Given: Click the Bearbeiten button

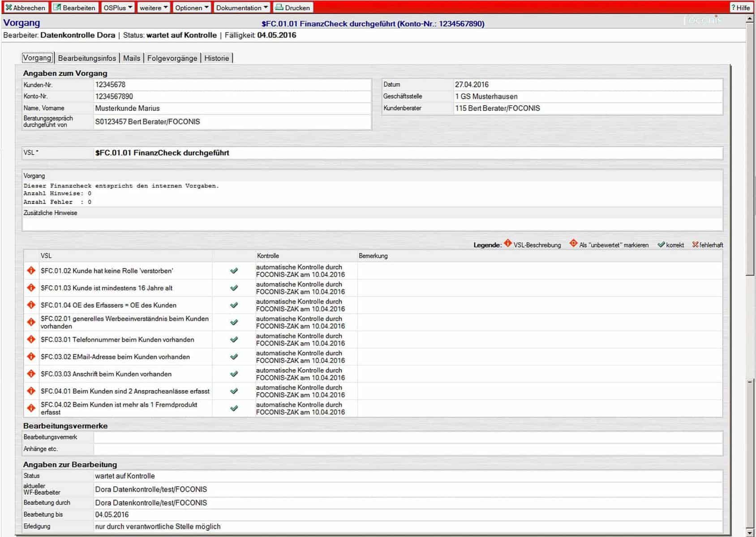Looking at the screenshot, I should coord(74,8).
